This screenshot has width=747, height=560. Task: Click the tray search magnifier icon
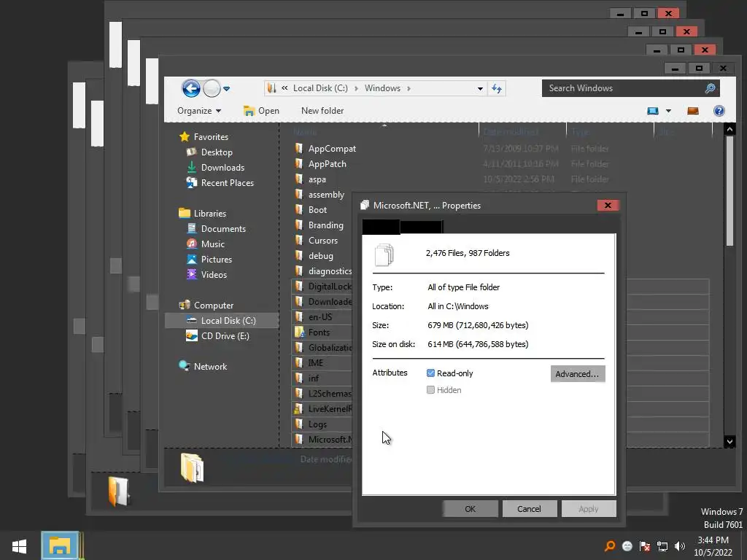609,546
